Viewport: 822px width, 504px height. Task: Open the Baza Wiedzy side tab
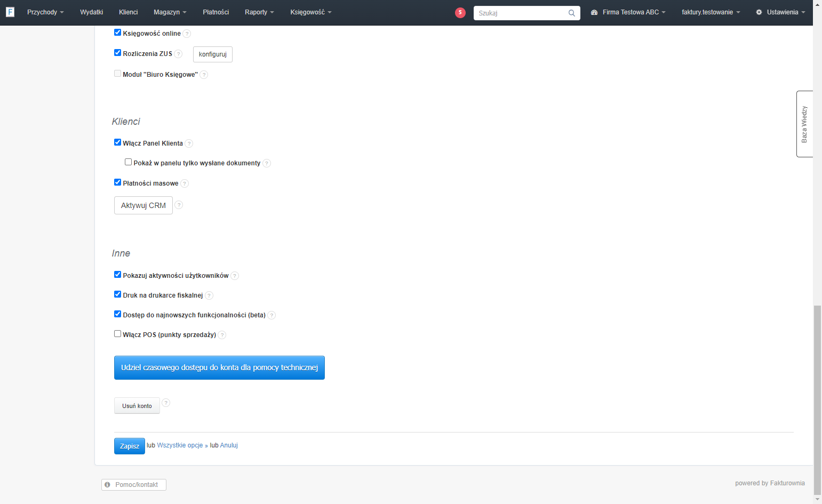(804, 124)
